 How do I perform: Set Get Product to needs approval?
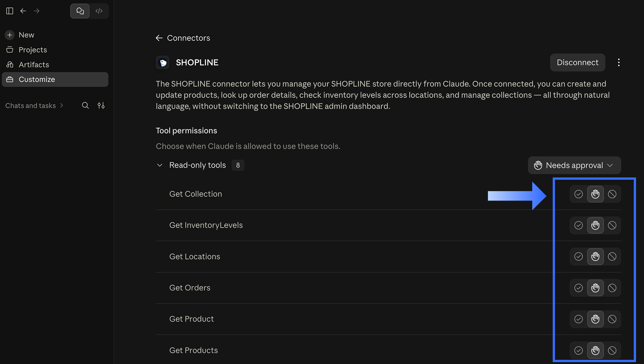pyautogui.click(x=596, y=319)
